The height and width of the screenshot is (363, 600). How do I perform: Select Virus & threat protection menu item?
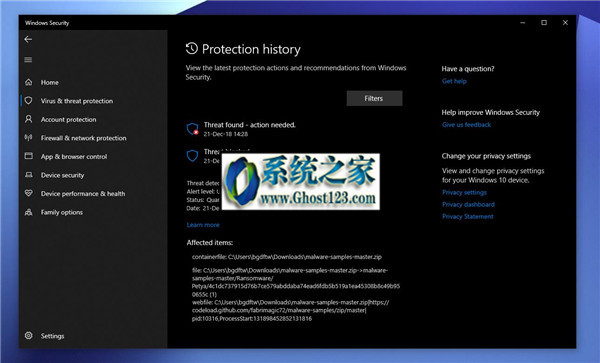[x=77, y=101]
